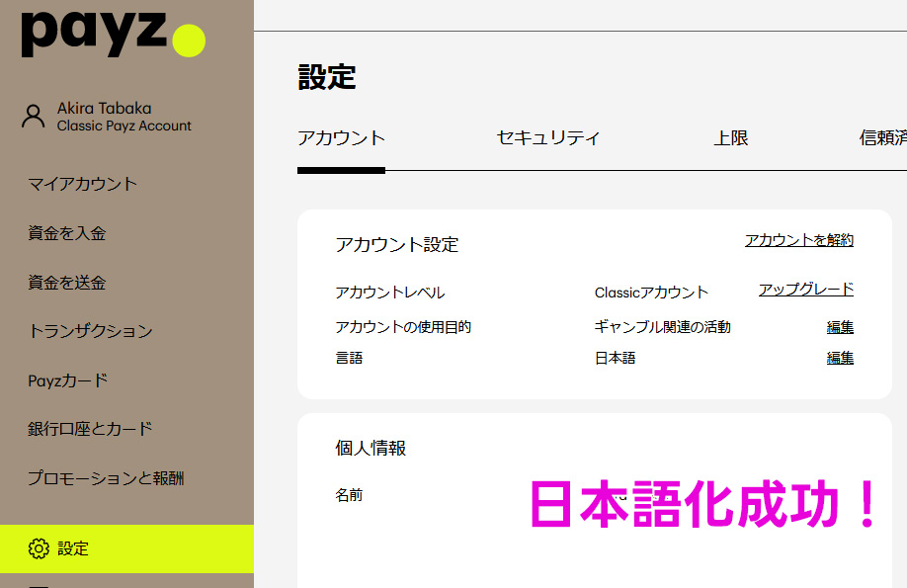Click the アカウントレベル label
This screenshot has height=588, width=907.
pos(390,293)
